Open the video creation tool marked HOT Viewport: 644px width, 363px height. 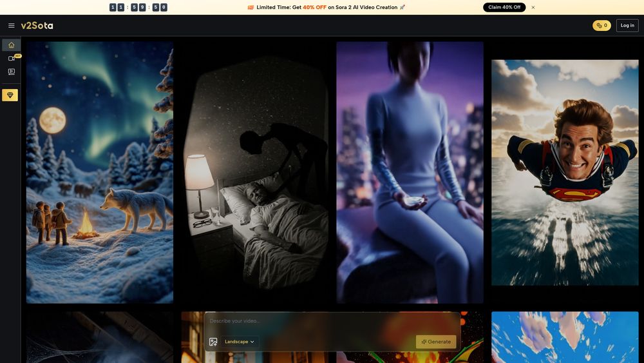(x=11, y=59)
